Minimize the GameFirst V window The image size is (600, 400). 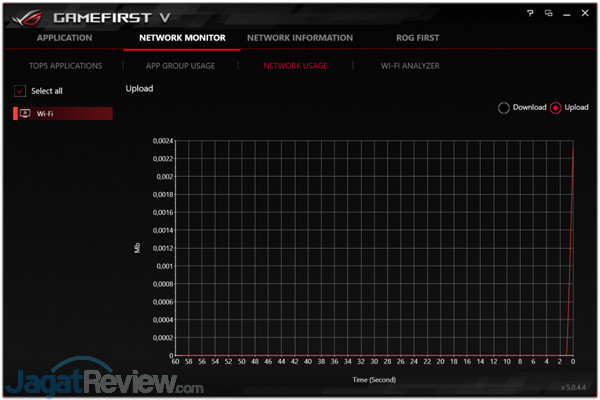(x=567, y=15)
